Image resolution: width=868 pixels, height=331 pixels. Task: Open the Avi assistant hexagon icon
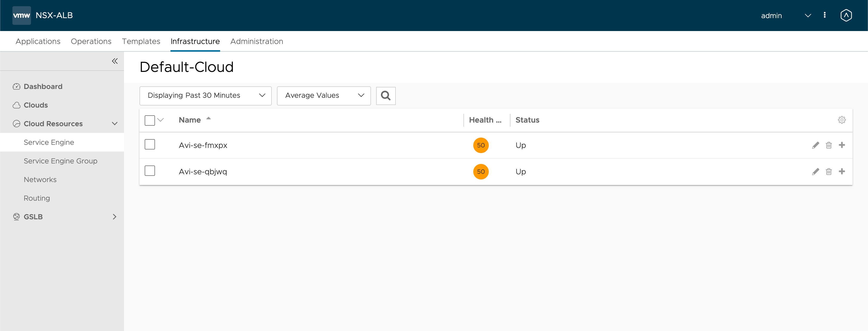(x=846, y=15)
